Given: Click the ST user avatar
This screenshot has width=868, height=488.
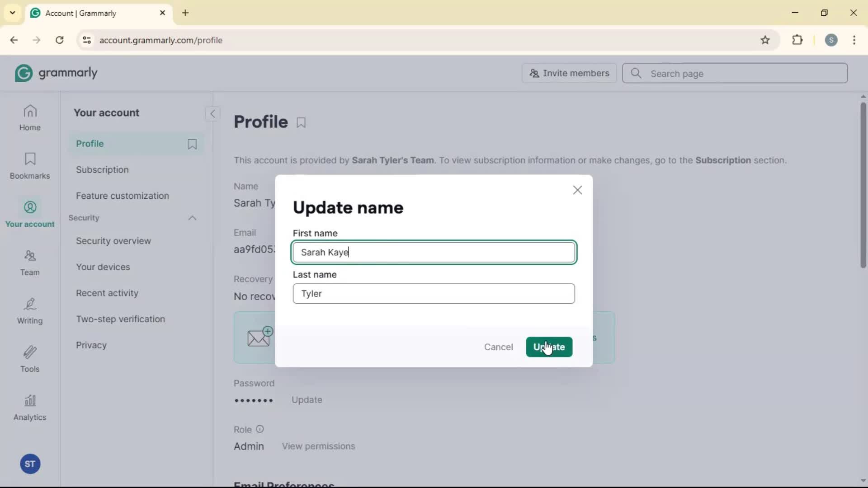Looking at the screenshot, I should click(x=30, y=464).
